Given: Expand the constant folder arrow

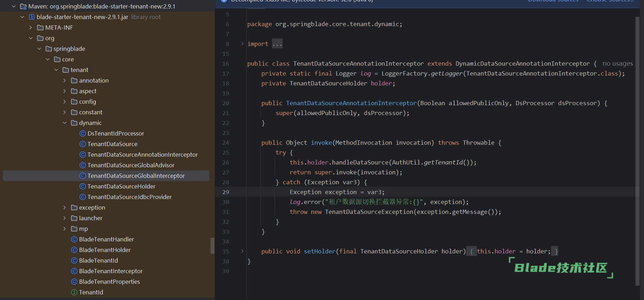Looking at the screenshot, I should click(x=65, y=112).
